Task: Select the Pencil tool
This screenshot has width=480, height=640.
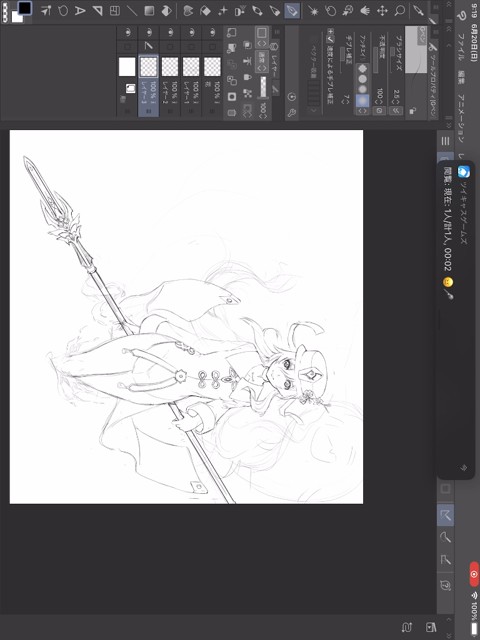Action: [x=275, y=11]
